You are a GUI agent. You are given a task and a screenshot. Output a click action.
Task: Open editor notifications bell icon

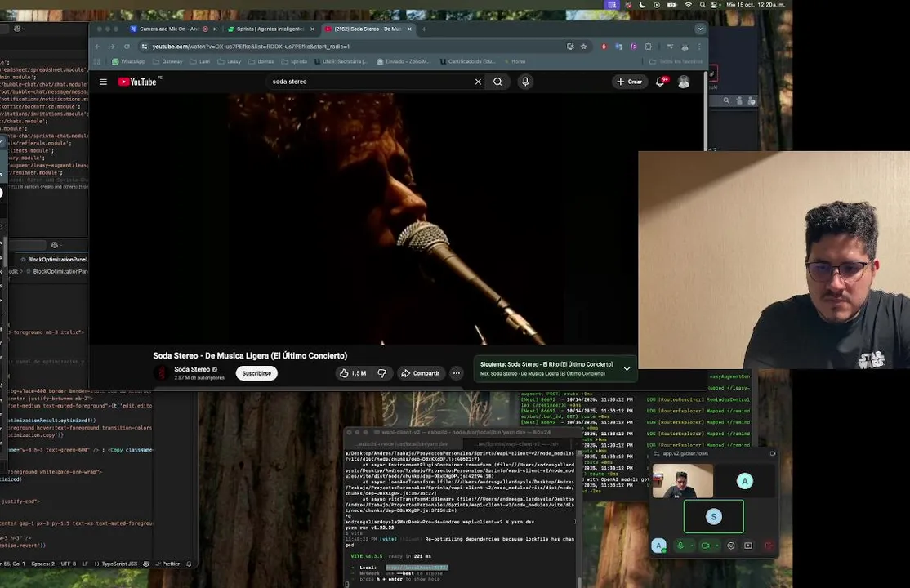coord(189,563)
